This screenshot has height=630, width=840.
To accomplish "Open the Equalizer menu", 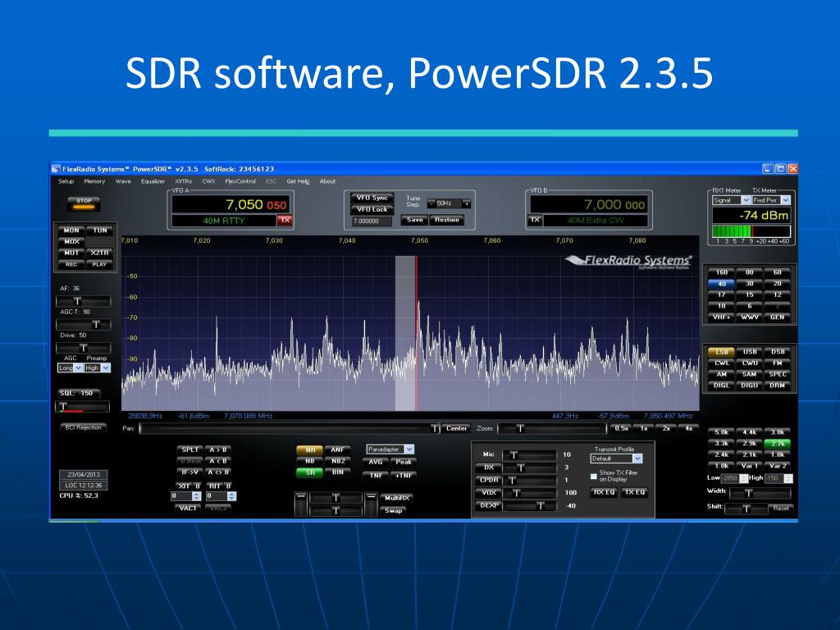I will pyautogui.click(x=153, y=181).
